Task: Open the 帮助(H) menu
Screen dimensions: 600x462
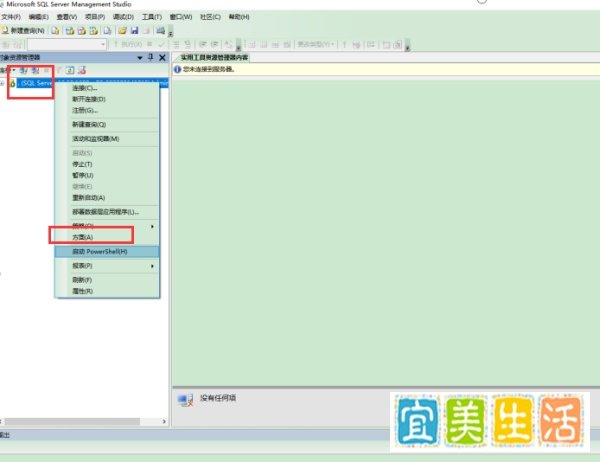Action: coord(239,17)
